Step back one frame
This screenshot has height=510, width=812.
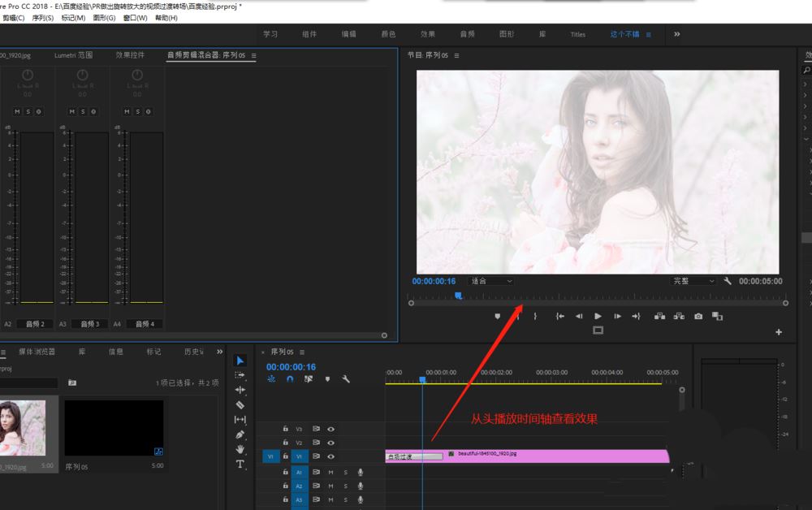click(579, 317)
